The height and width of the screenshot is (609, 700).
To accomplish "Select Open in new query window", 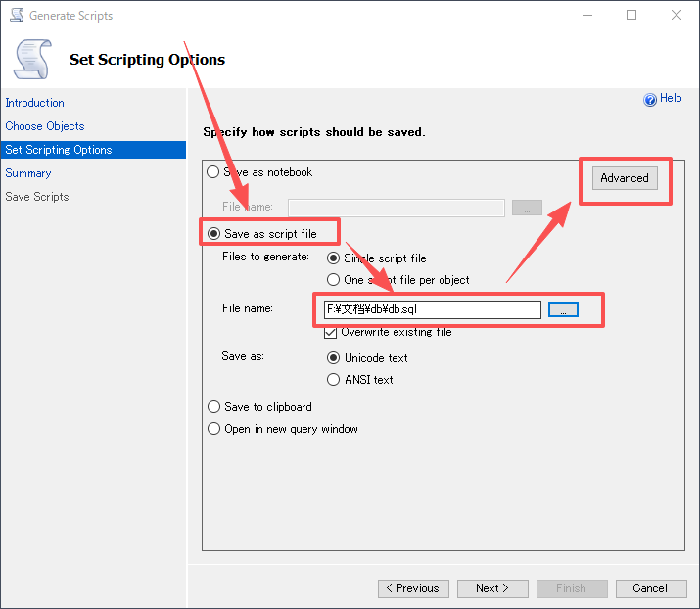I will click(x=214, y=429).
